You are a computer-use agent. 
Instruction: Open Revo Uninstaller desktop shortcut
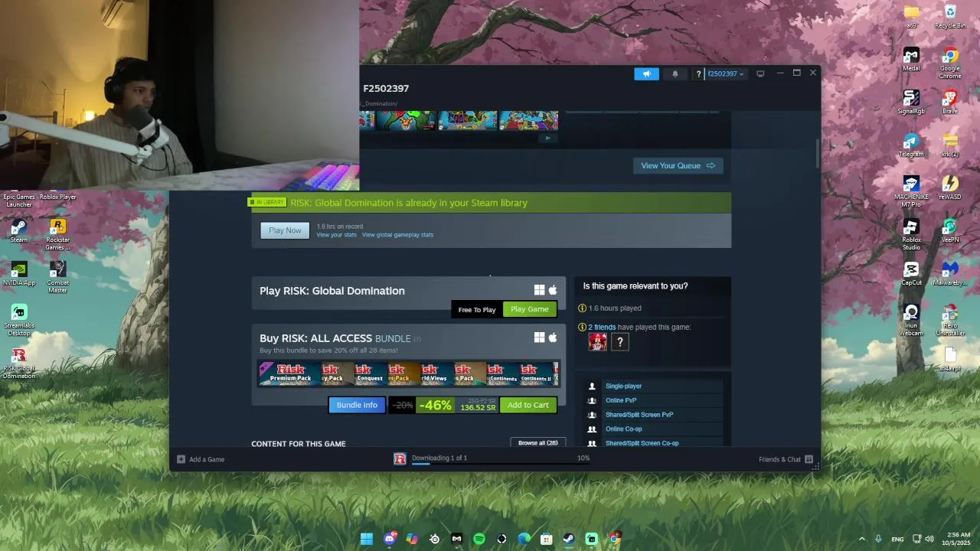[x=950, y=320]
